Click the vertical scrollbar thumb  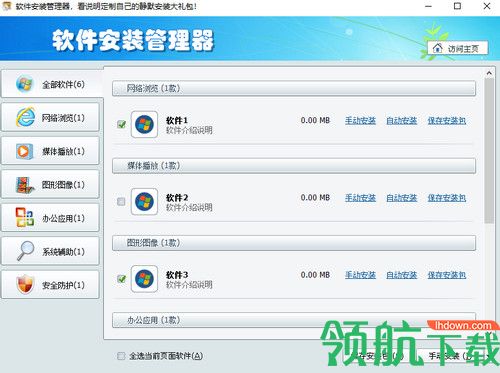coord(489,151)
